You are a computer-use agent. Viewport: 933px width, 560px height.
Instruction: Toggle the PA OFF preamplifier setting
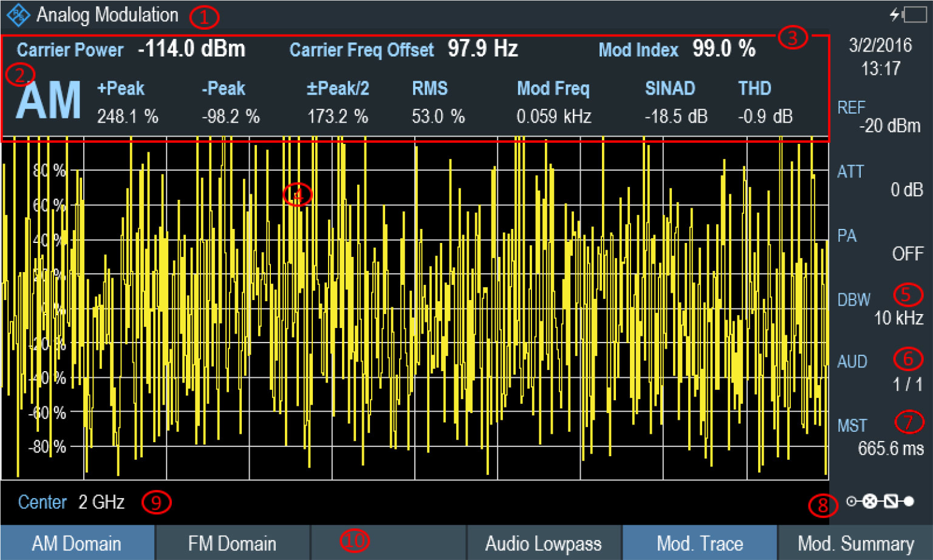[880, 244]
